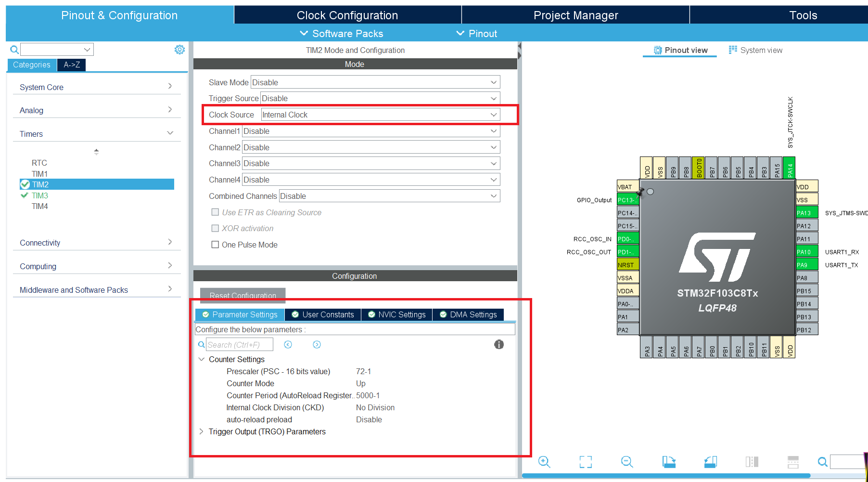
Task: Click the parameter info icon
Action: (499, 344)
